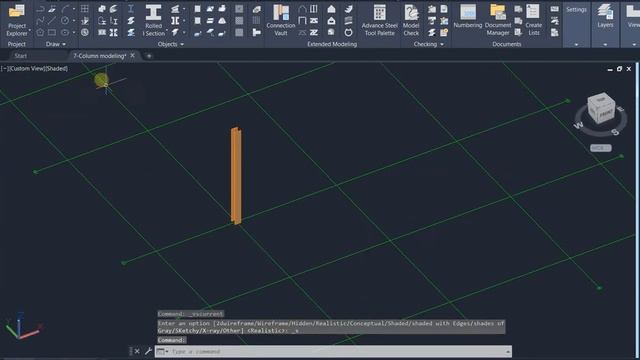Expand the Objects panel
The width and height of the screenshot is (640, 360).
(x=171, y=44)
